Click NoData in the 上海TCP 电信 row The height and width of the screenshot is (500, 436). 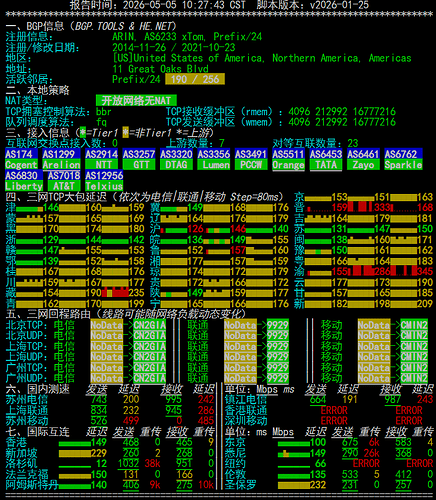coord(107,346)
